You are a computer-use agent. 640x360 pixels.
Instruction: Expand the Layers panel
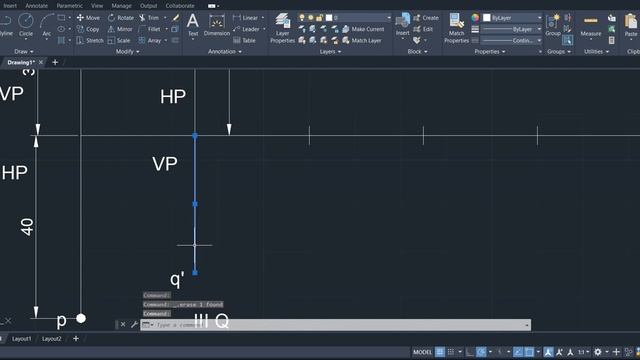[x=330, y=51]
